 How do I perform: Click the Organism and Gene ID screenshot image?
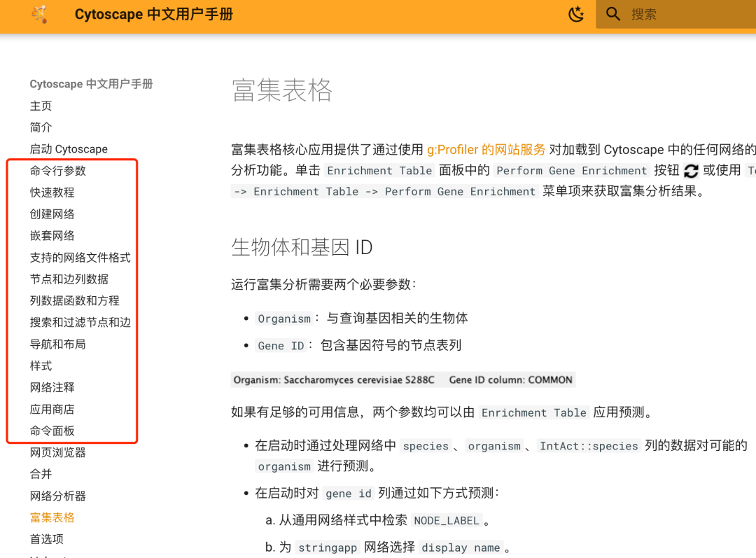403,380
